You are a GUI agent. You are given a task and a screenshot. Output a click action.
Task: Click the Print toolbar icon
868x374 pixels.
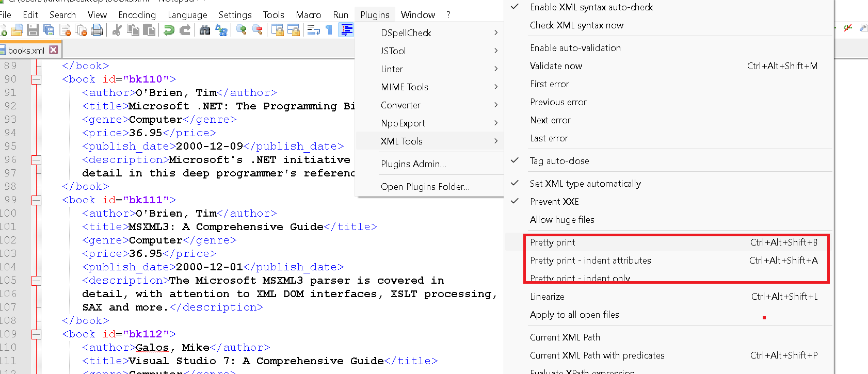point(97,30)
